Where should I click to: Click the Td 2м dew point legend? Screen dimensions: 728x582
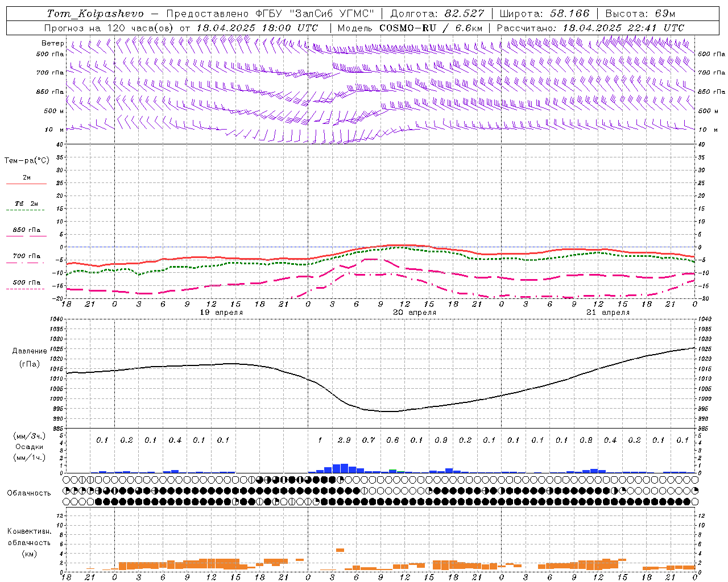pos(26,206)
